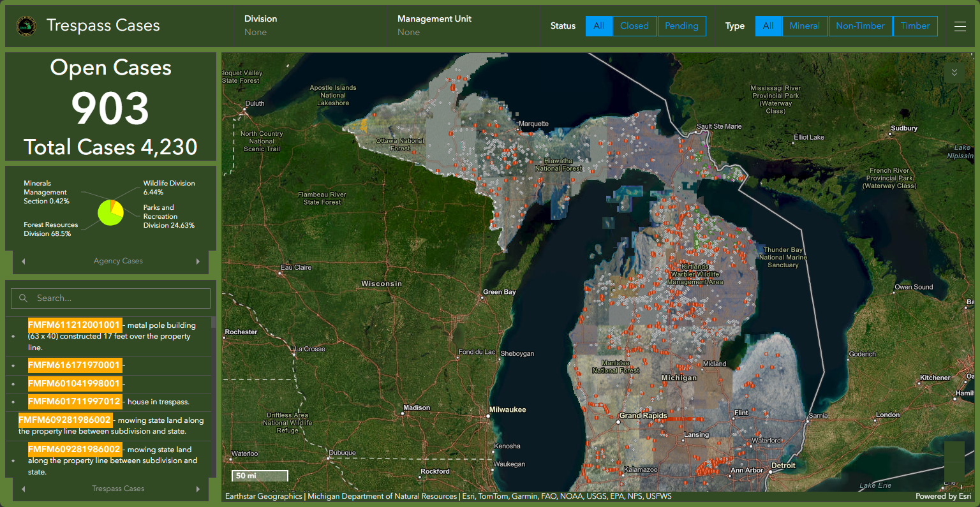Filter status to Pending
Screen dimensions: 980x507
[x=681, y=26]
